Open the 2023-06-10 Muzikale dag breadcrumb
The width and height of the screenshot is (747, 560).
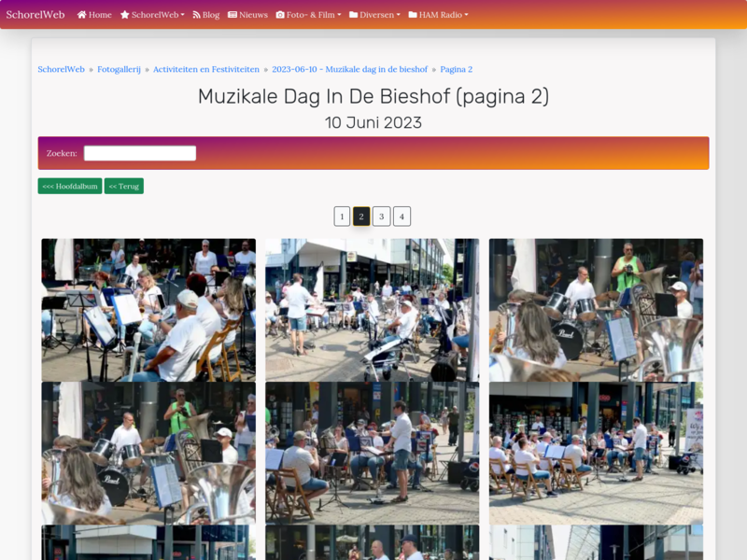349,69
